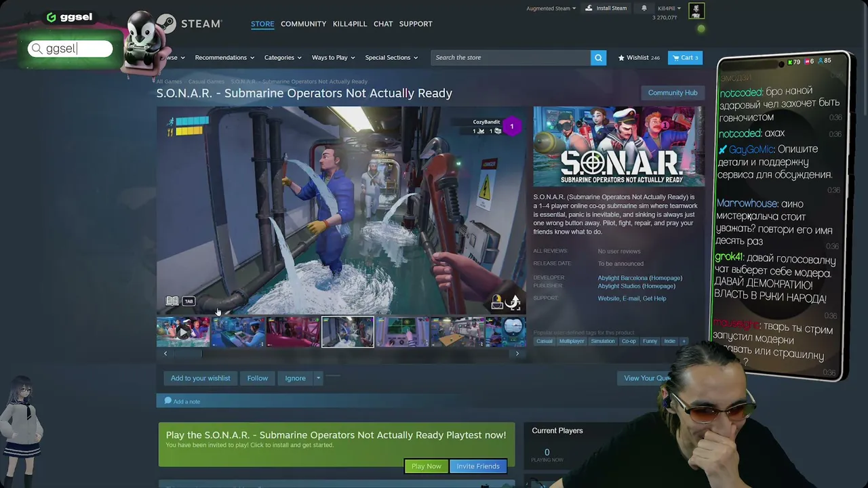Go to the STORE tab
Image resolution: width=868 pixels, height=488 pixels.
(262, 24)
